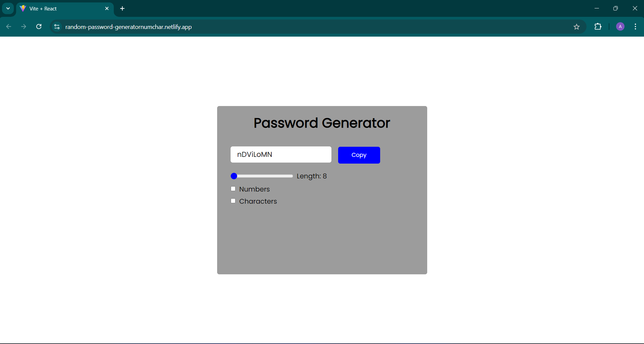Click the blue Copy button
This screenshot has height=344, width=644.
tap(359, 155)
